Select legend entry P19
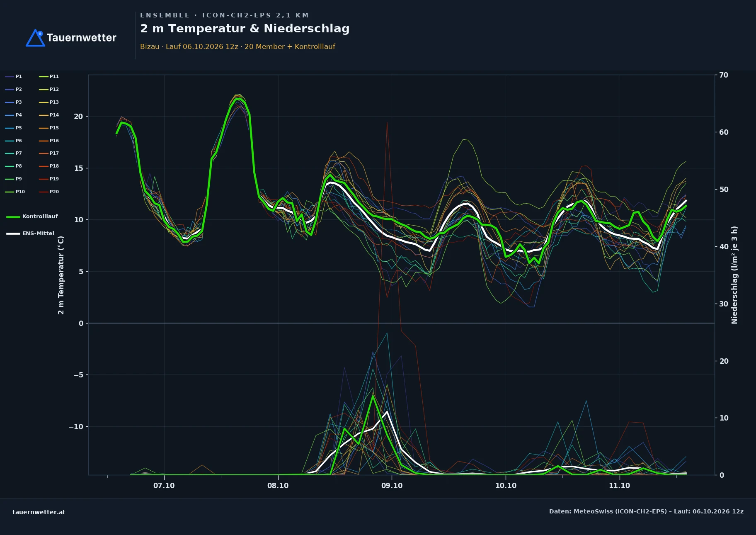The height and width of the screenshot is (535, 756). coord(49,179)
